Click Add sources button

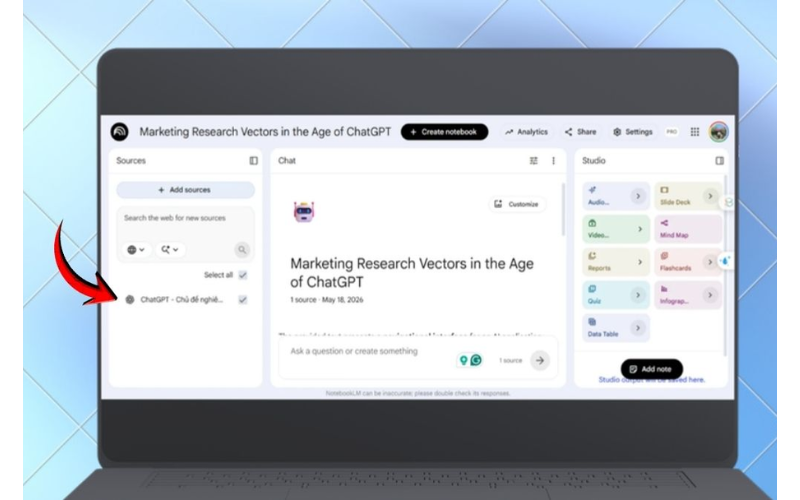tap(185, 190)
